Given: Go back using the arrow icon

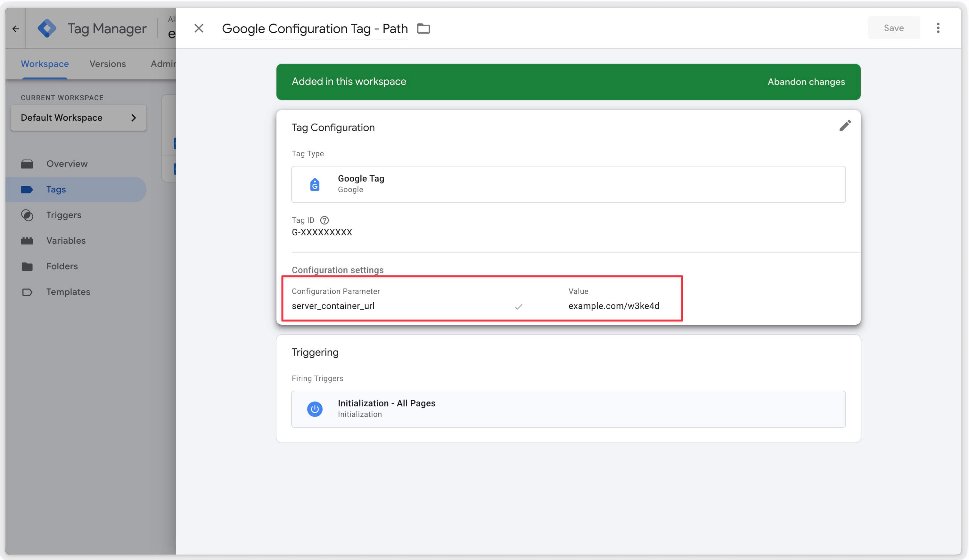Looking at the screenshot, I should click(x=15, y=28).
